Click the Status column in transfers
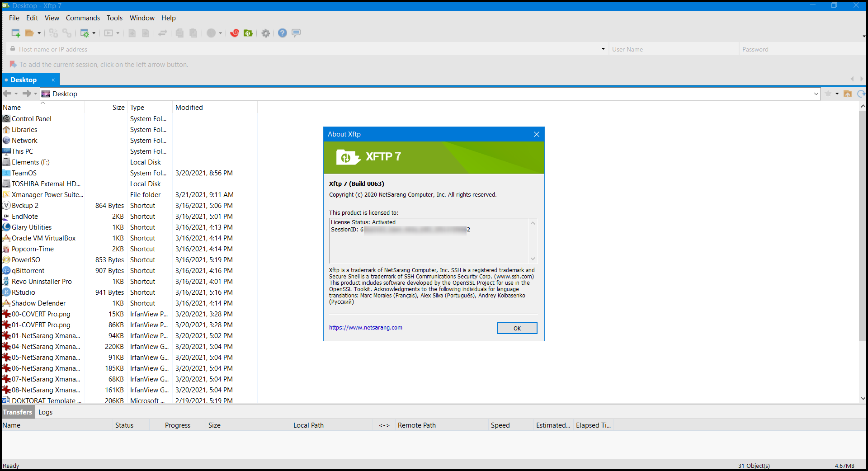The image size is (868, 471). [131, 425]
